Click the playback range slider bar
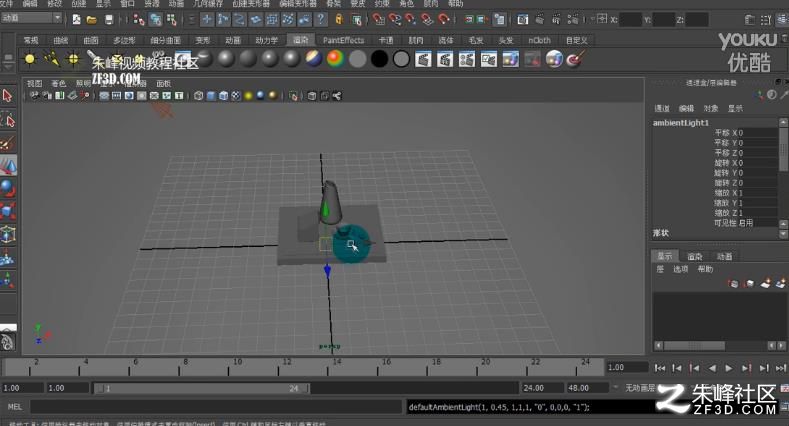Screen dimensions: 789x426 tap(202, 388)
